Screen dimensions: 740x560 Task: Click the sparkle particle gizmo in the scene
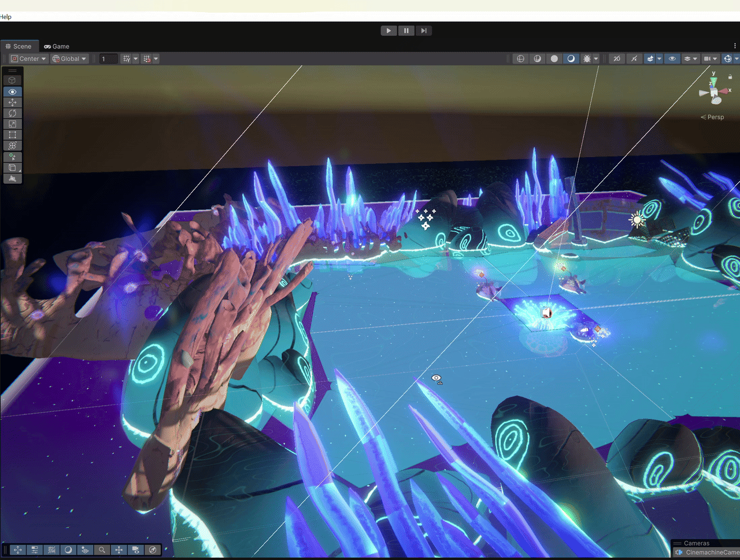click(x=426, y=218)
